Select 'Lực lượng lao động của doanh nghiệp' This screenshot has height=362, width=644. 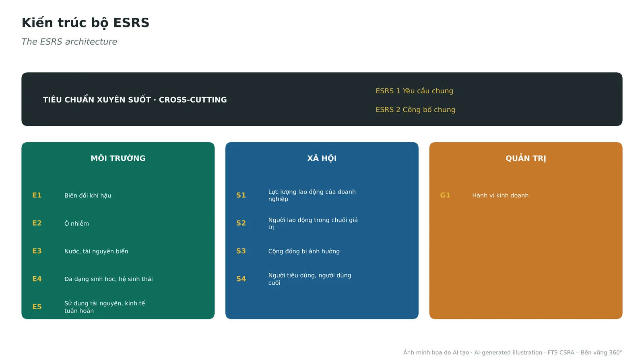(312, 195)
